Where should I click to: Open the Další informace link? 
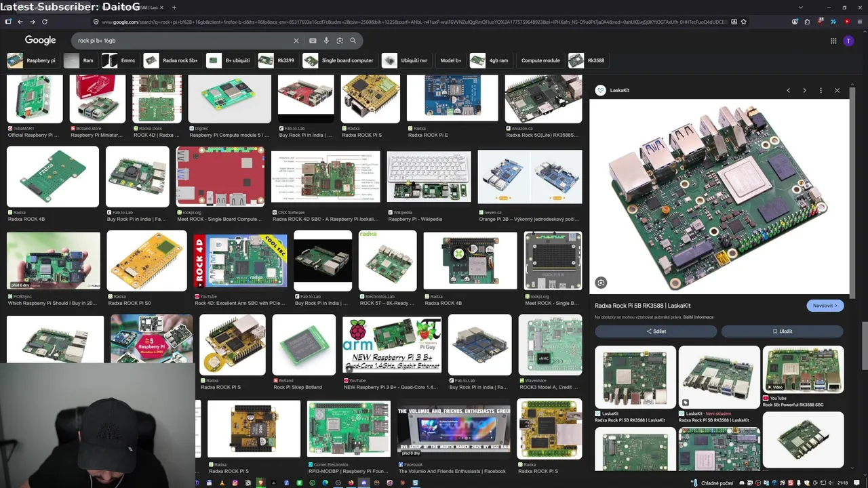[x=698, y=317]
